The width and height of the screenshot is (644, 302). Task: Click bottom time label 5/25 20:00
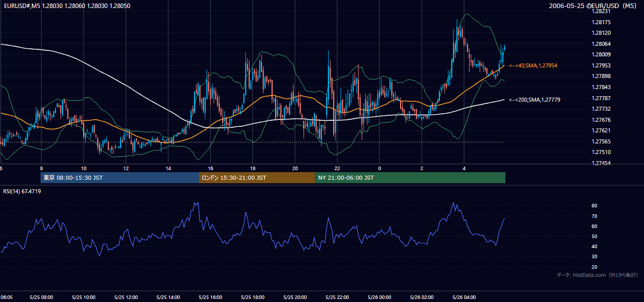pos(295,297)
